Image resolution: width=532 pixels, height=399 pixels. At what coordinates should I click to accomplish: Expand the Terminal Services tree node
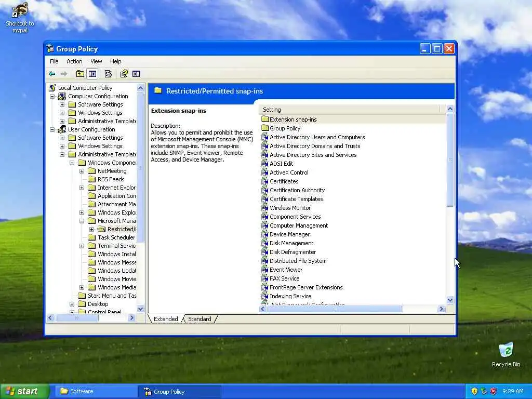[x=82, y=246]
